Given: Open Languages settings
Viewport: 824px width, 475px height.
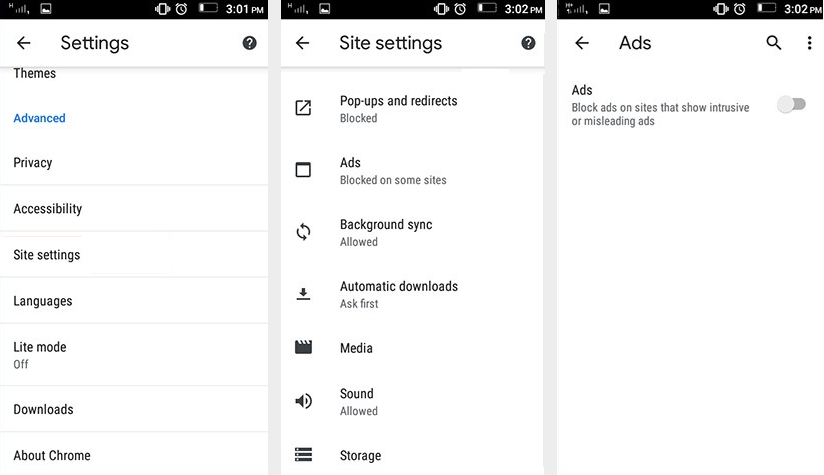Looking at the screenshot, I should [43, 301].
